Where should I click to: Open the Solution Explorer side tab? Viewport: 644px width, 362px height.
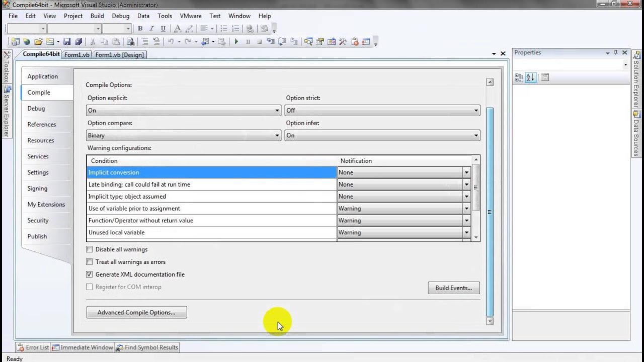point(636,79)
